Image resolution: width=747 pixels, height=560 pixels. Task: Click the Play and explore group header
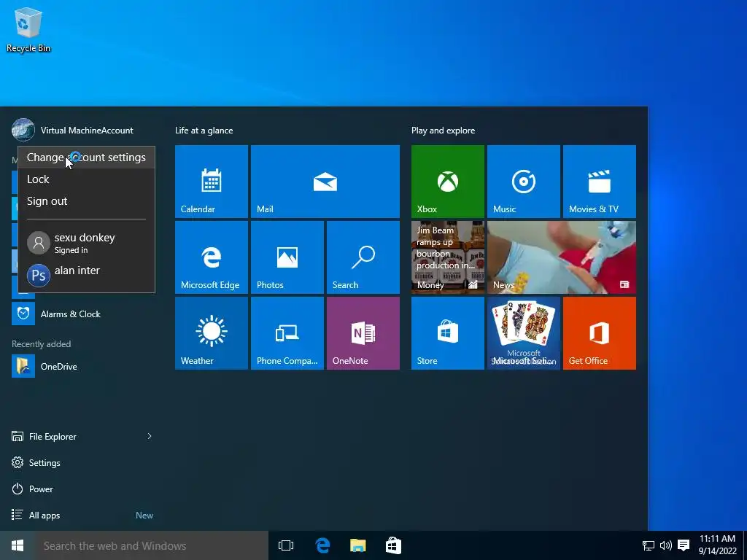tap(443, 131)
